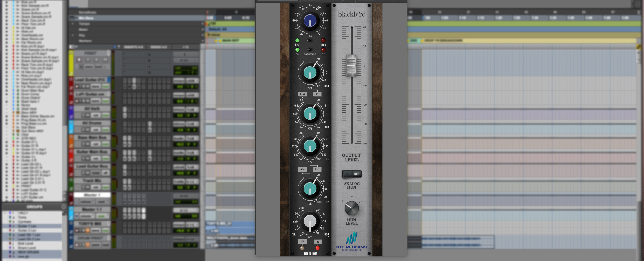This screenshot has width=644, height=261.
Task: Click the high-mid 8.2–1.5 kHz teal knob
Action: point(310,113)
